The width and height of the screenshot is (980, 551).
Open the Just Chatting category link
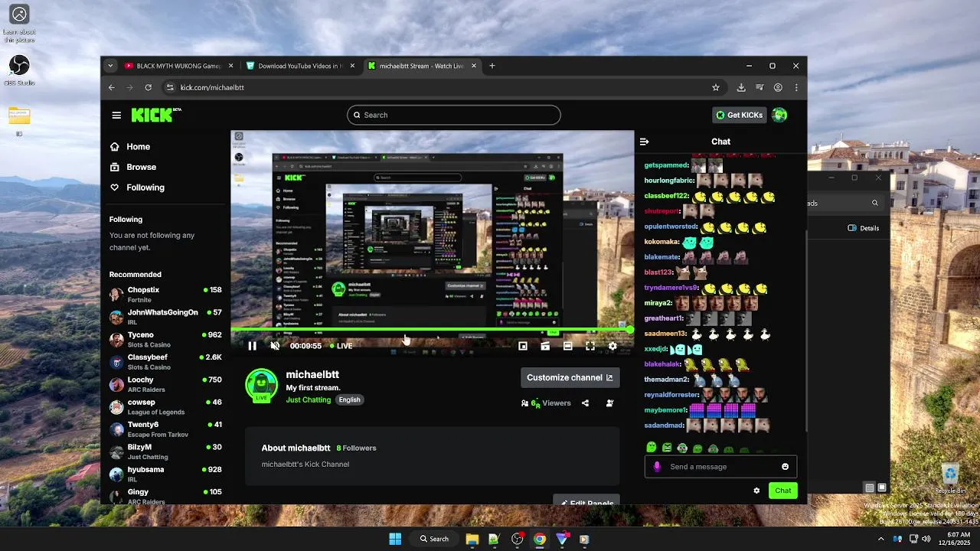(x=309, y=399)
